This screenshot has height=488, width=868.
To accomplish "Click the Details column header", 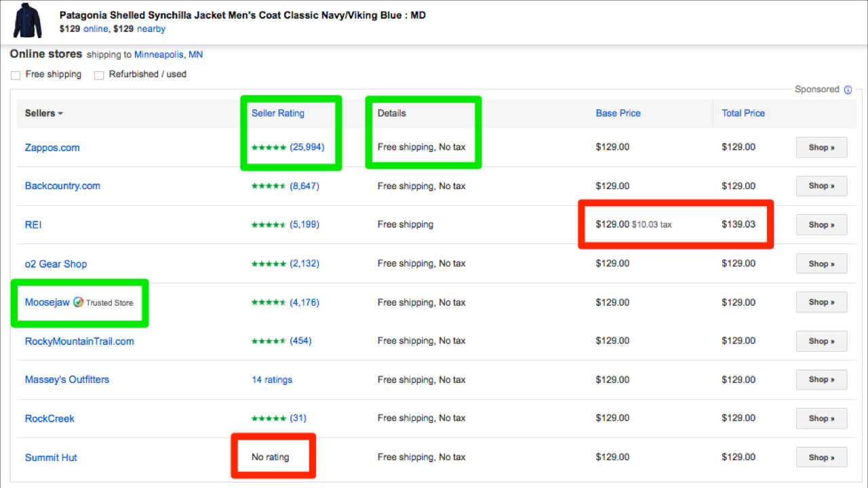I will (x=392, y=113).
